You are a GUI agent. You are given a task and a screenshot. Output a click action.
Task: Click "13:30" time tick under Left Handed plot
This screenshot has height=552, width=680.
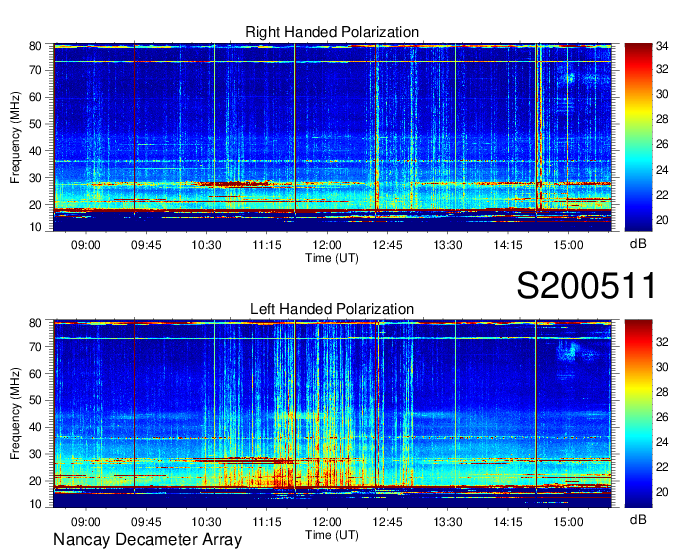(x=448, y=522)
